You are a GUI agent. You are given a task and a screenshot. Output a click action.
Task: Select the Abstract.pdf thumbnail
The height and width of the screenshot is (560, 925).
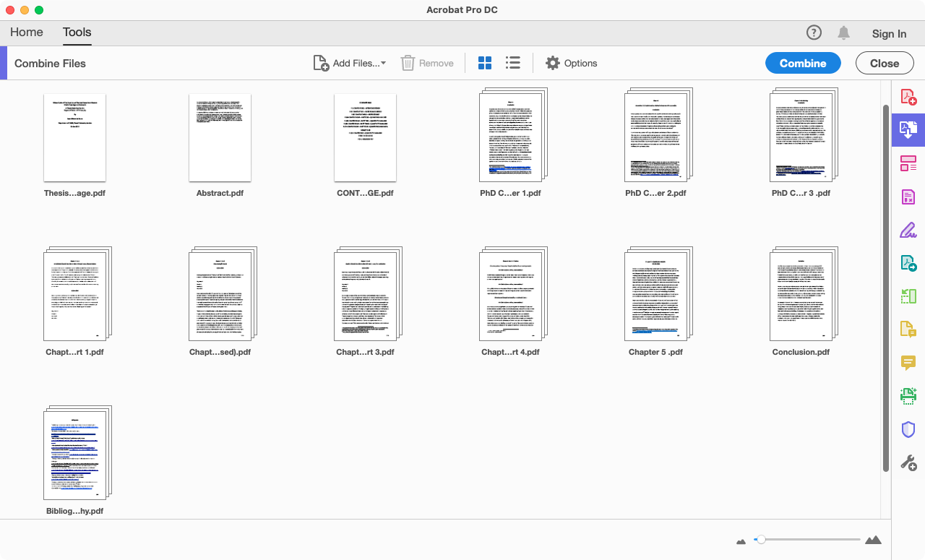pyautogui.click(x=220, y=137)
